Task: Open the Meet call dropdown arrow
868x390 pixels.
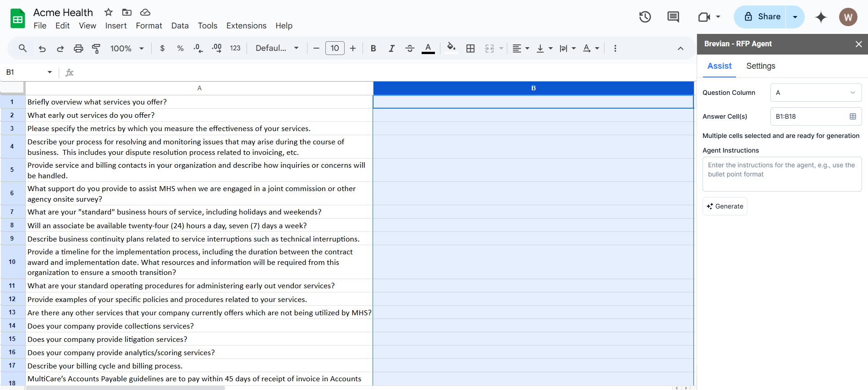Action: (718, 17)
